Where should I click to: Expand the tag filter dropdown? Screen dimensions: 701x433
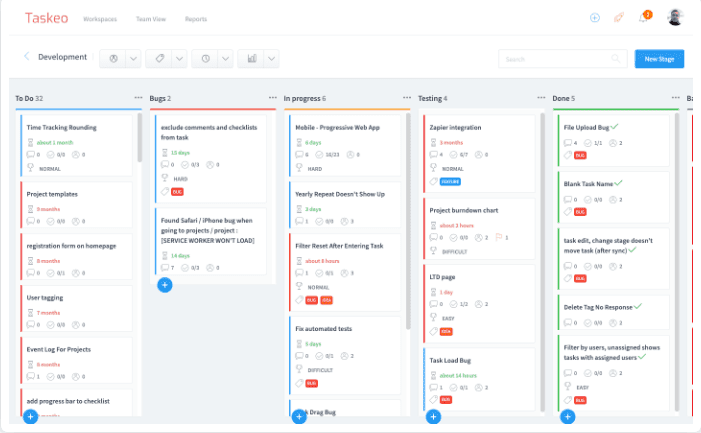(x=180, y=58)
